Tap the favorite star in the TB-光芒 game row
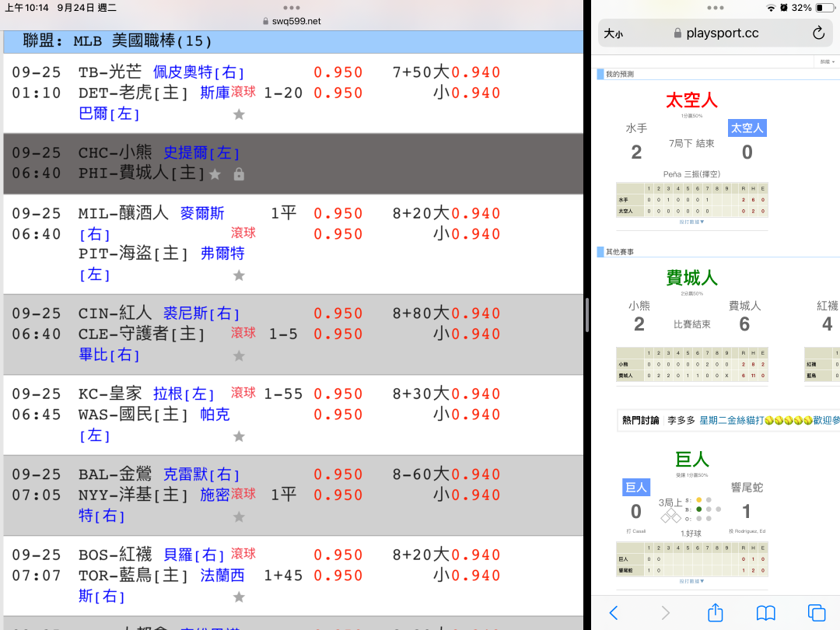 pyautogui.click(x=239, y=114)
